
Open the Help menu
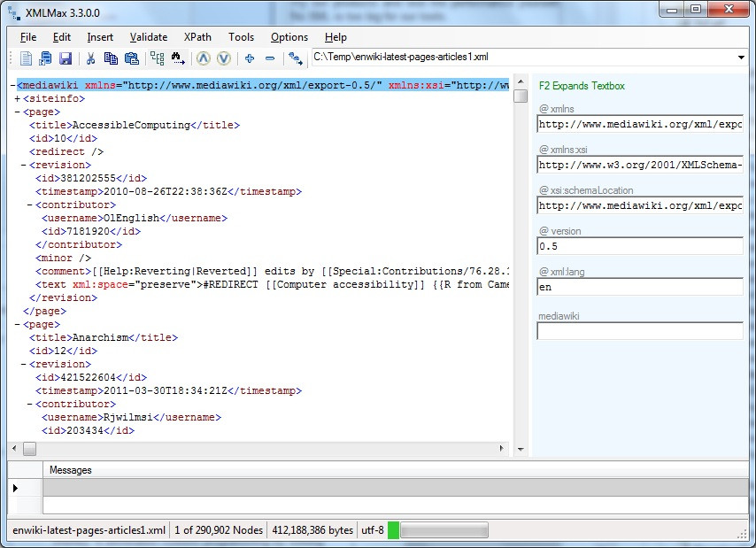336,37
